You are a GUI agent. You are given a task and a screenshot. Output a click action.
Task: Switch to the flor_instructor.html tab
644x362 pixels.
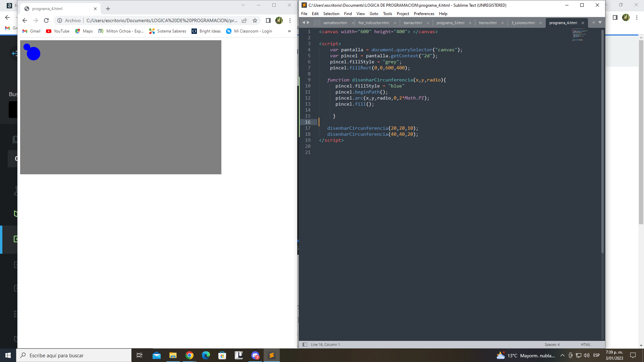(374, 23)
